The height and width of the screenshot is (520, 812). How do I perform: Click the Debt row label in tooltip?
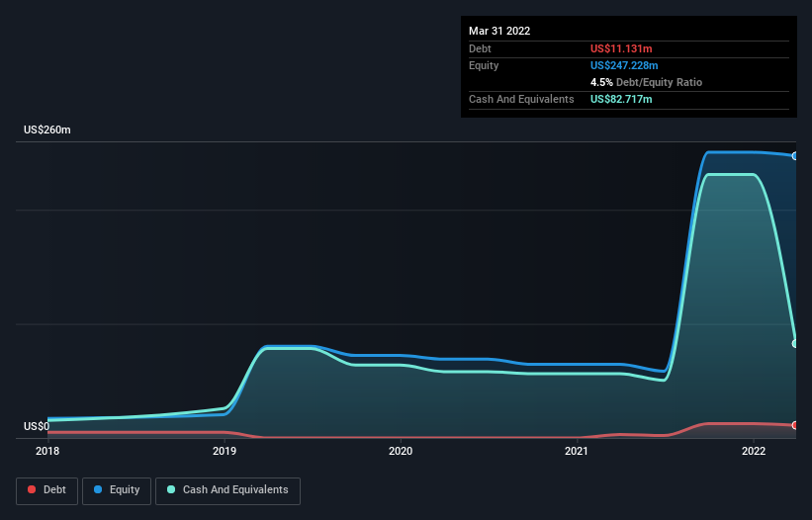[480, 48]
